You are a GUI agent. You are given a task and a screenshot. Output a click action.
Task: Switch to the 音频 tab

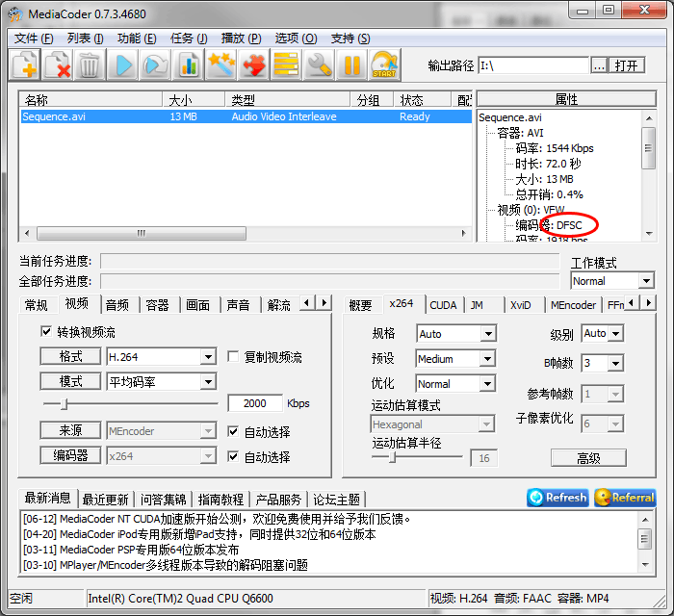coord(117,305)
